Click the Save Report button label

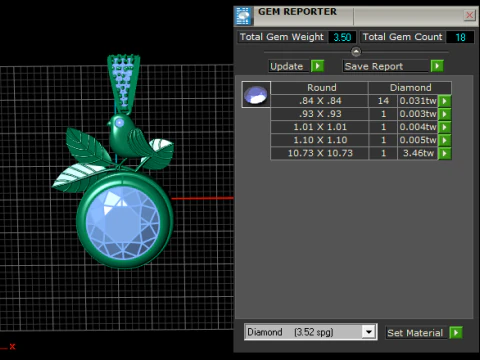click(385, 66)
